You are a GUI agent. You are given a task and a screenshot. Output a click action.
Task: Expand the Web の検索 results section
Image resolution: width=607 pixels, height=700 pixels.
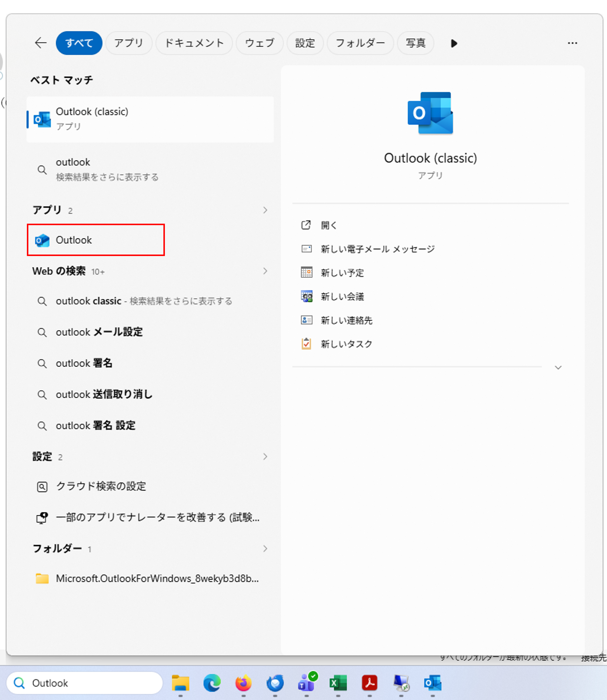click(265, 271)
